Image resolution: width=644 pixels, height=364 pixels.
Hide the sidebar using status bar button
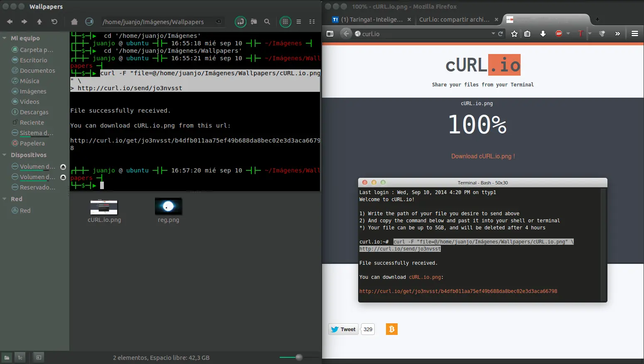(38, 357)
